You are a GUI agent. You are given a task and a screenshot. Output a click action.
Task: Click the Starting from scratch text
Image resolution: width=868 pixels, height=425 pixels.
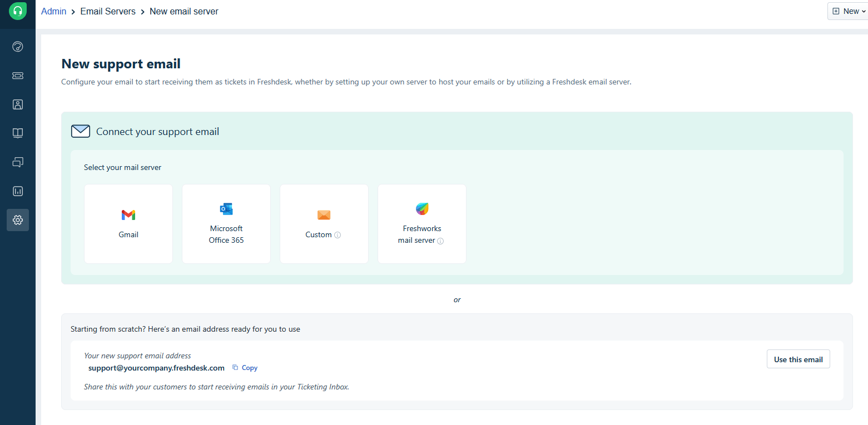[185, 329]
